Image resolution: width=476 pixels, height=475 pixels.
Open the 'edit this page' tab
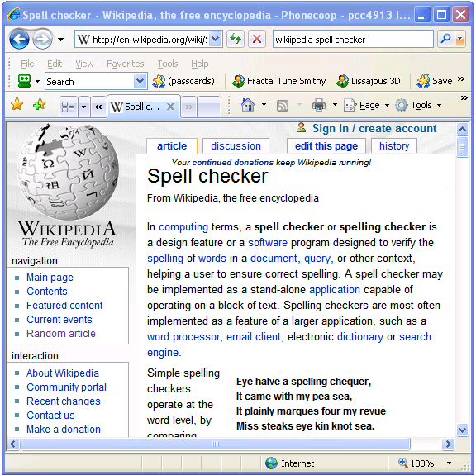click(326, 146)
